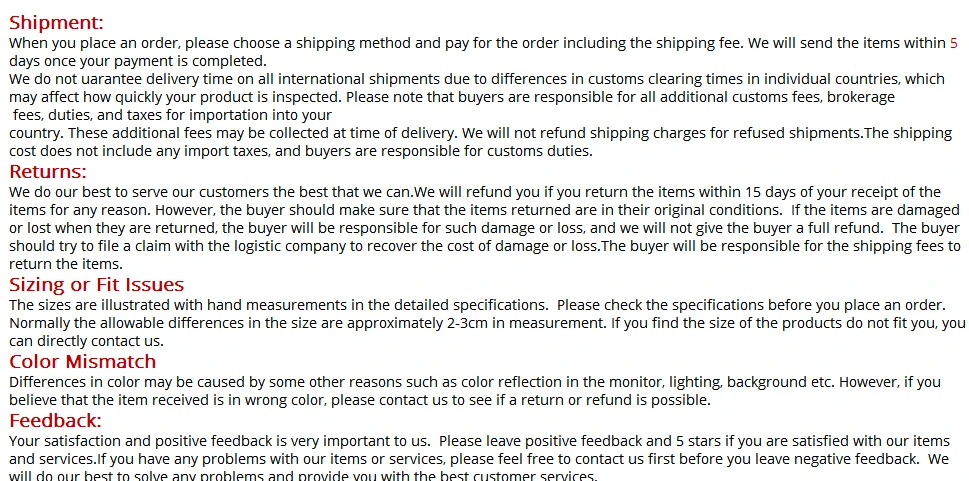969x481 pixels.
Task: Click 'days once your payment is completed' line
Action: tap(137, 61)
